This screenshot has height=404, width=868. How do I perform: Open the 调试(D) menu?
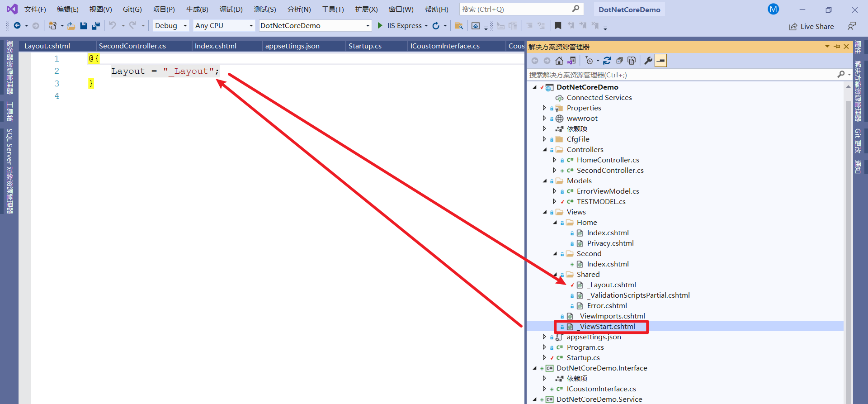(x=231, y=9)
